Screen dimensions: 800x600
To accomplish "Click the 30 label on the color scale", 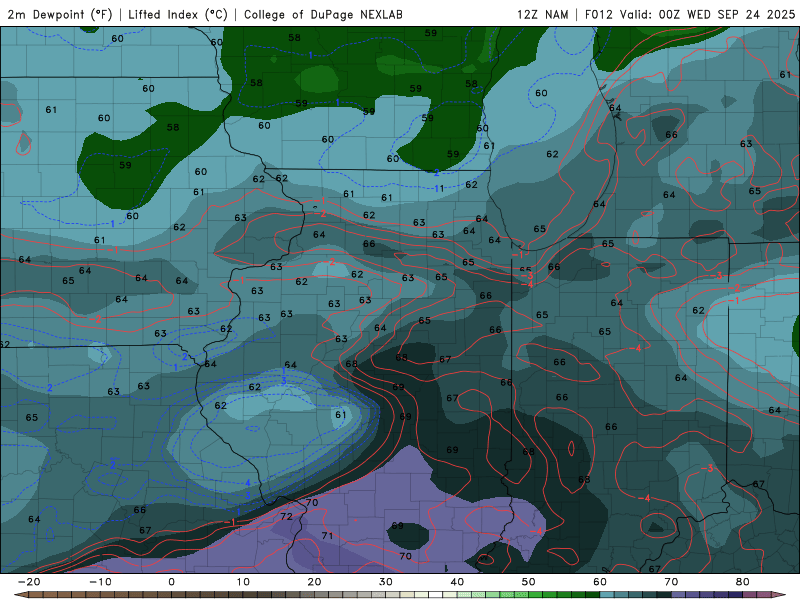I will 386,582.
